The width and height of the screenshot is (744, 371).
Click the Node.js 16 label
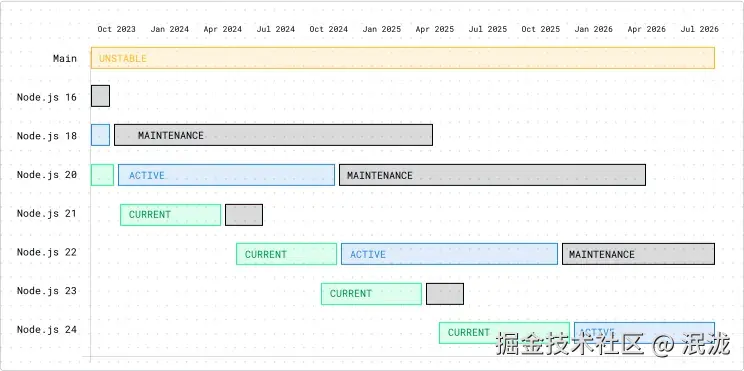(46, 97)
